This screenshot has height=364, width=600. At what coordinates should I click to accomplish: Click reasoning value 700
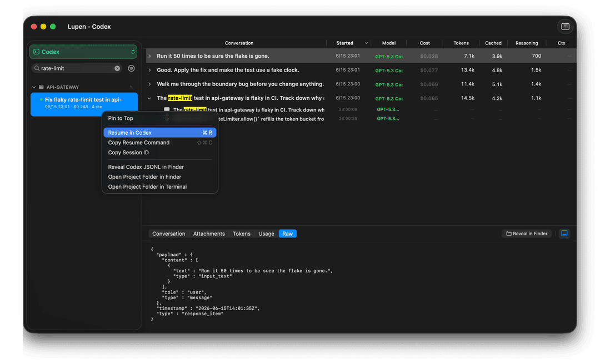click(537, 56)
